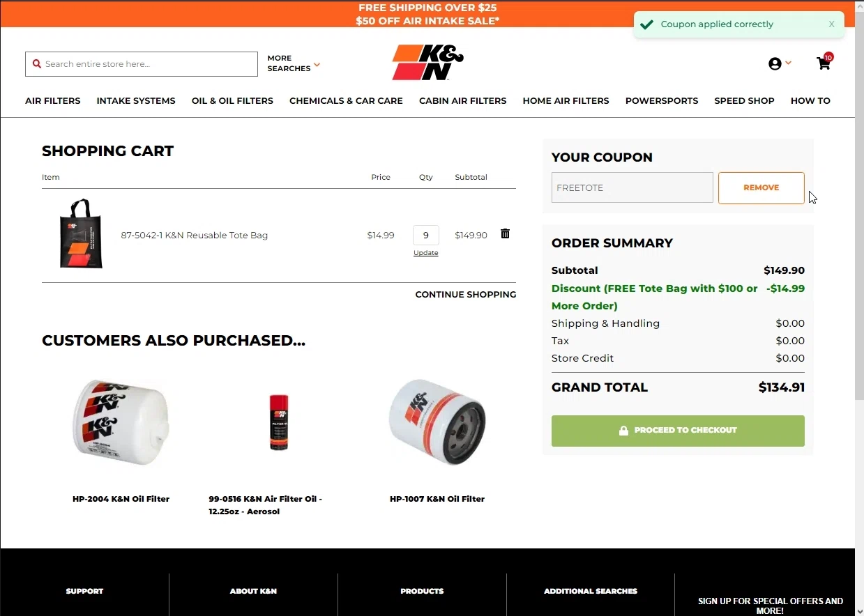Viewport: 864px width, 616px height.
Task: Open the Cabin Air Filters menu
Action: coord(463,100)
